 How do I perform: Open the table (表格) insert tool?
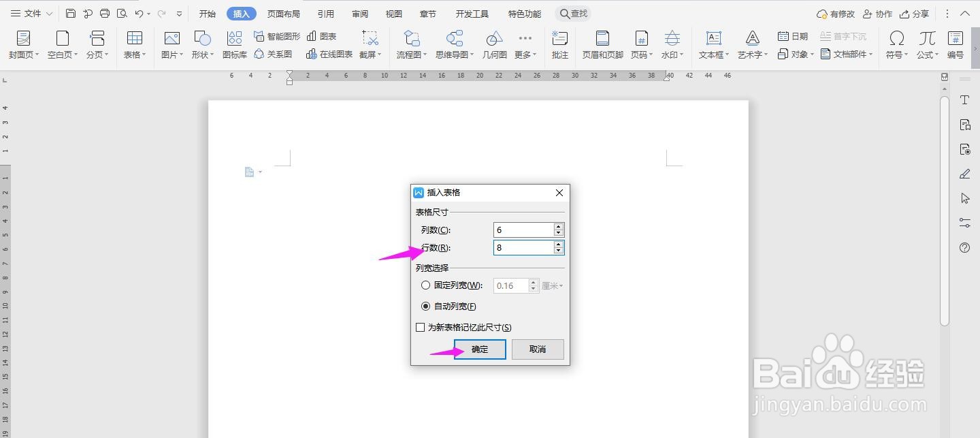point(135,44)
